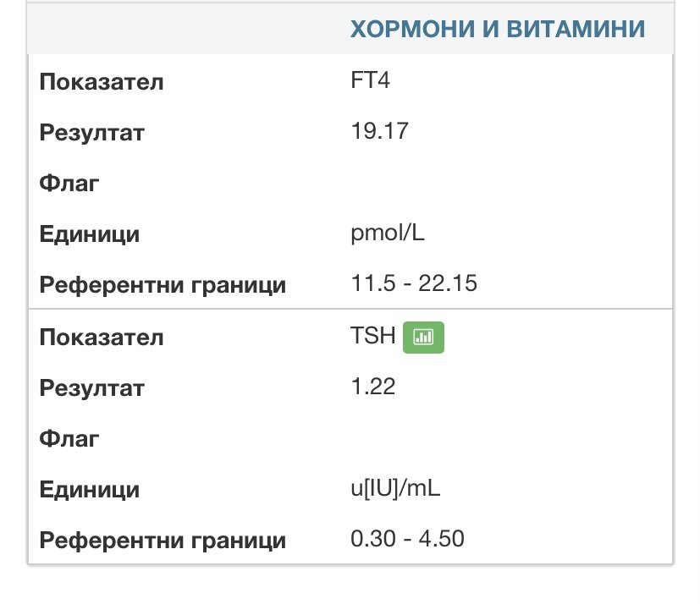This screenshot has height=604, width=700.
Task: Click the TSH result value 1.22
Action: click(x=373, y=387)
